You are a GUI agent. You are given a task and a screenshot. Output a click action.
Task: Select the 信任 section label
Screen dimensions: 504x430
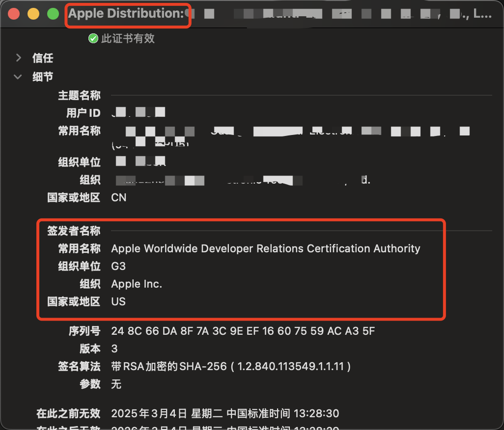tap(43, 58)
